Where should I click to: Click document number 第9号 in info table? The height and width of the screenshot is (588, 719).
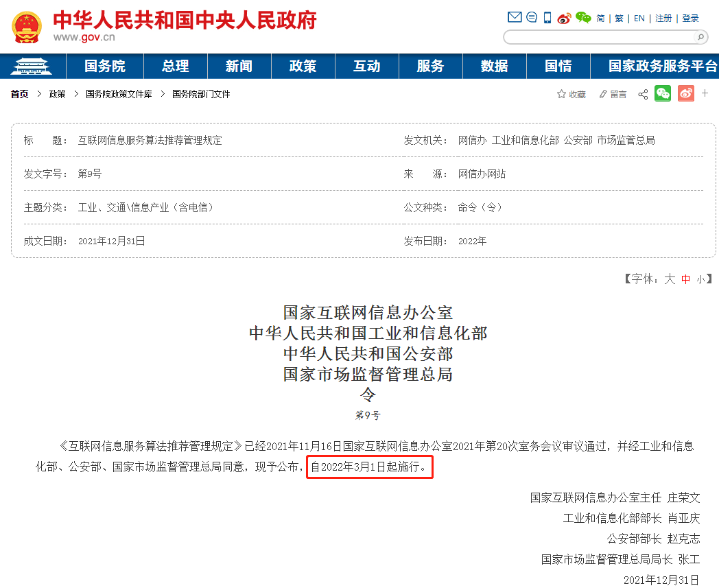pyautogui.click(x=90, y=174)
